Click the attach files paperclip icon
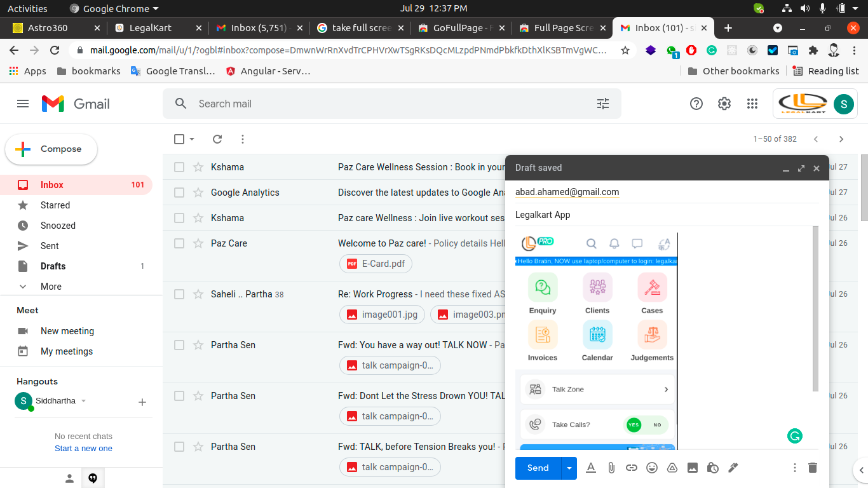868x488 pixels. point(611,468)
